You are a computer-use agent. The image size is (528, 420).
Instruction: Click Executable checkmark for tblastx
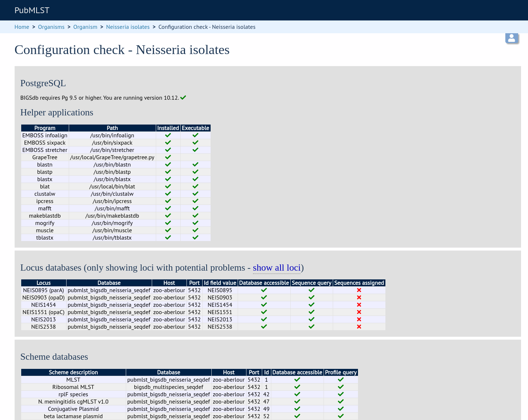pos(195,237)
